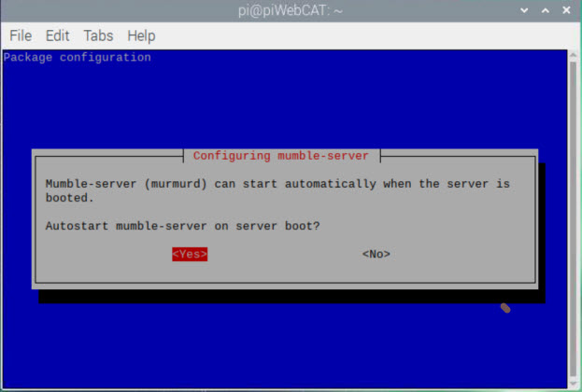
Task: Minimize the terminal window
Action: [524, 10]
